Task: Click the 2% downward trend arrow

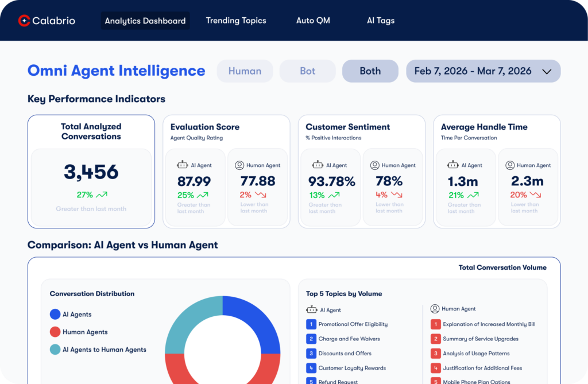Action: pyautogui.click(x=260, y=195)
